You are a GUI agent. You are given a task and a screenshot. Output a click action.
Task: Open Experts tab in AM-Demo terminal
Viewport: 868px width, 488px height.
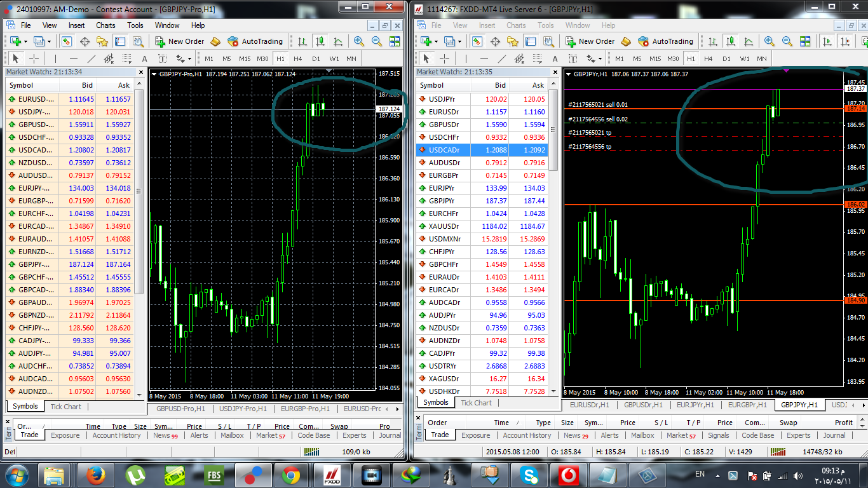click(354, 435)
